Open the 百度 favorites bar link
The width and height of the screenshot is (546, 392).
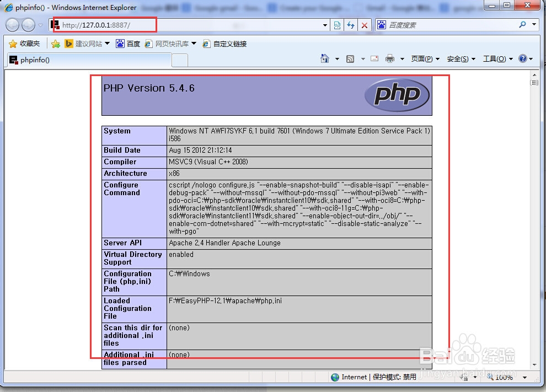pos(130,44)
